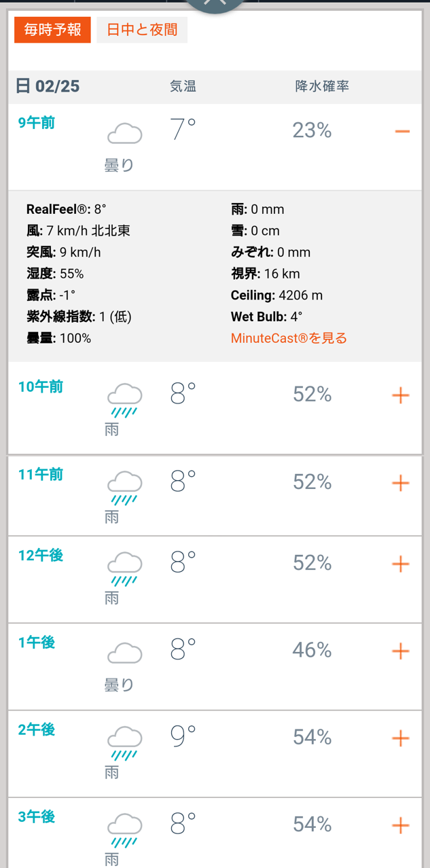430x868 pixels.
Task: Open the MinuteCast®を見る link
Action: pos(289,338)
